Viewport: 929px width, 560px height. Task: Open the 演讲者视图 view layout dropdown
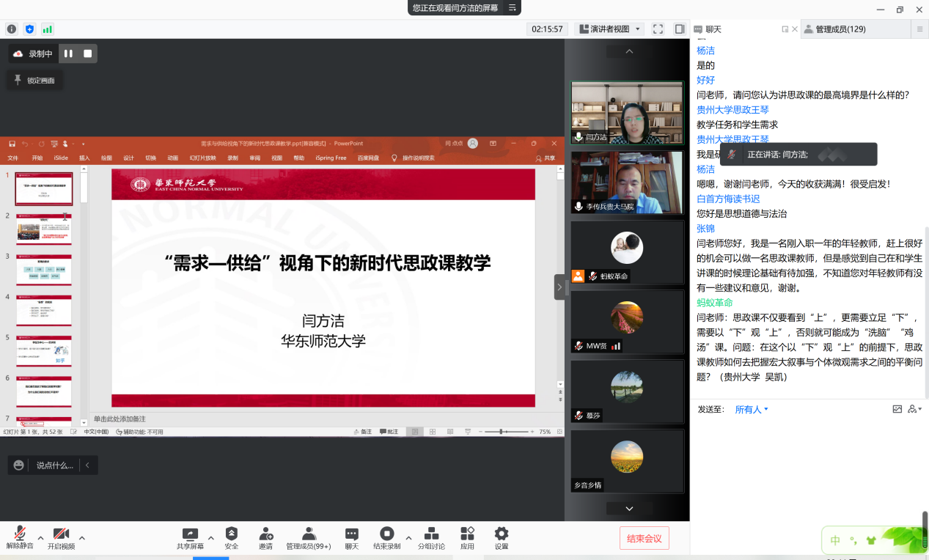[x=610, y=29]
